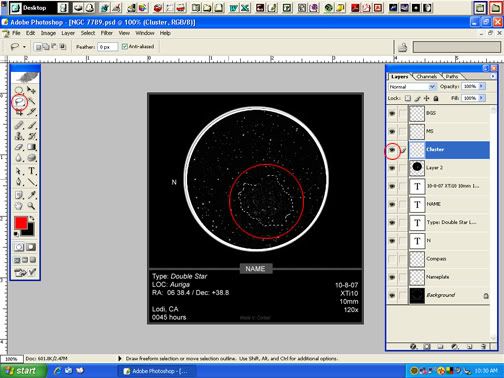Image resolution: width=504 pixels, height=378 pixels.
Task: Hide the MS layer
Action: coord(392,131)
